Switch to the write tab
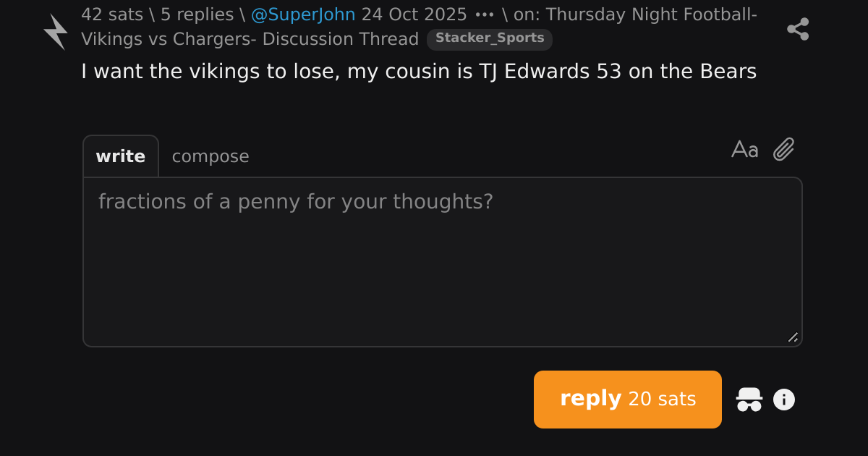 click(x=121, y=156)
